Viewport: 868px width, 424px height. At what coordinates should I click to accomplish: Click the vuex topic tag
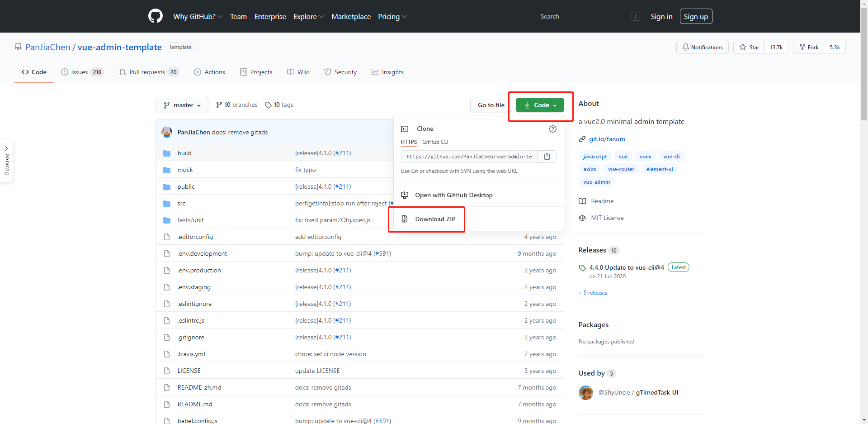tap(645, 157)
